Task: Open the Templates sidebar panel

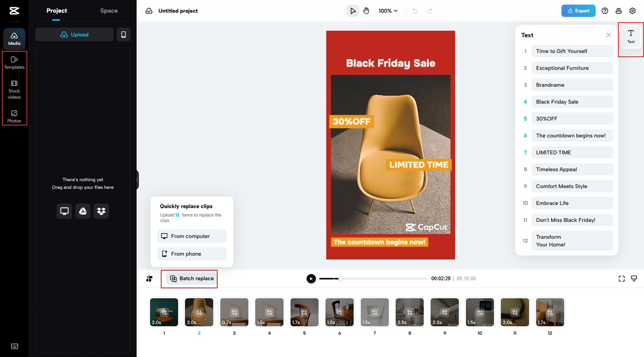Action: [14, 62]
